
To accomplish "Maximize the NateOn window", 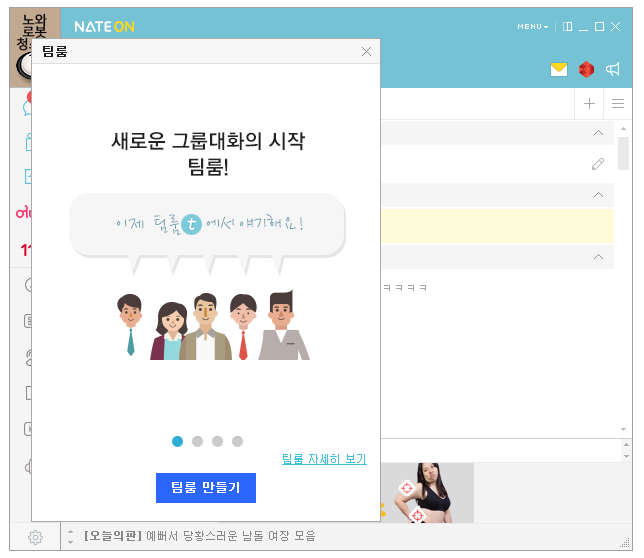I will [x=600, y=27].
